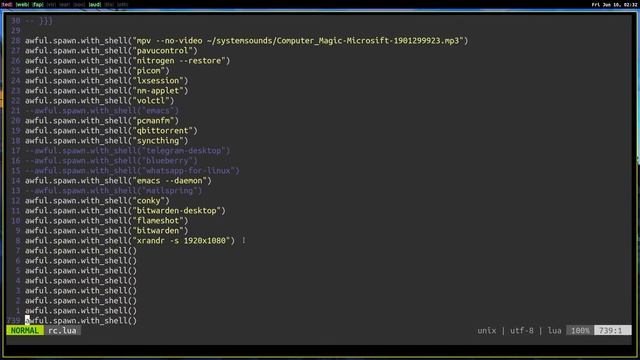640x360 pixels.
Task: Click the commented blueberry line
Action: 111,161
